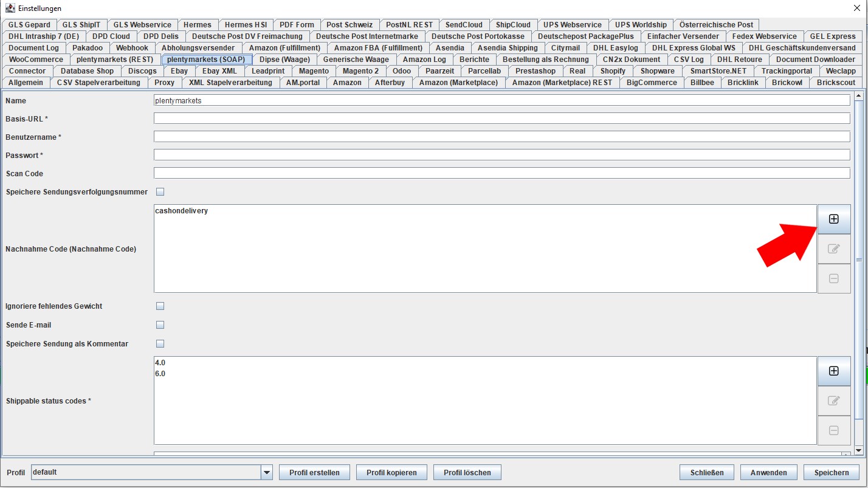Click the Profil erstellen button
The image size is (868, 488).
click(x=314, y=473)
